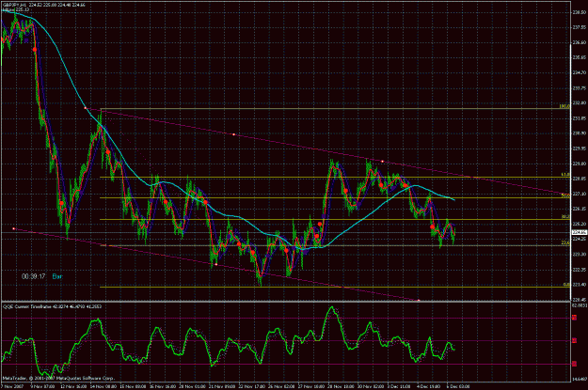Click the Fibonacci 0.0 level label

point(566,285)
